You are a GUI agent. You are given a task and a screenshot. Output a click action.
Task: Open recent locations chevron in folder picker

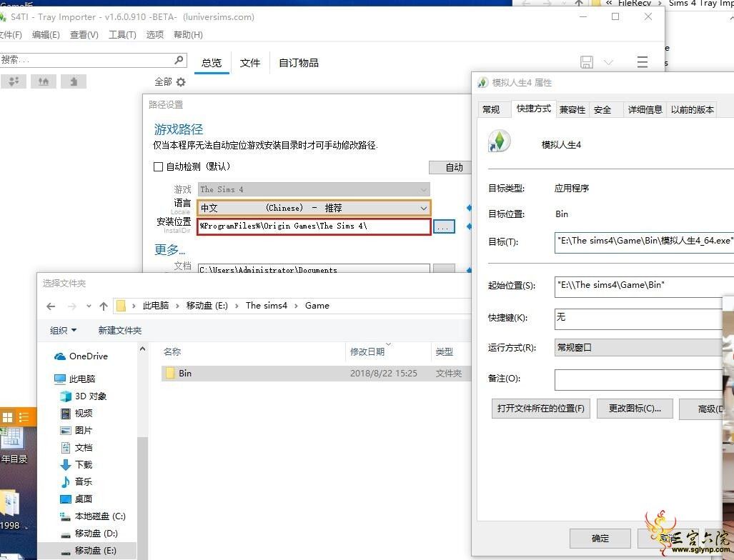(89, 306)
